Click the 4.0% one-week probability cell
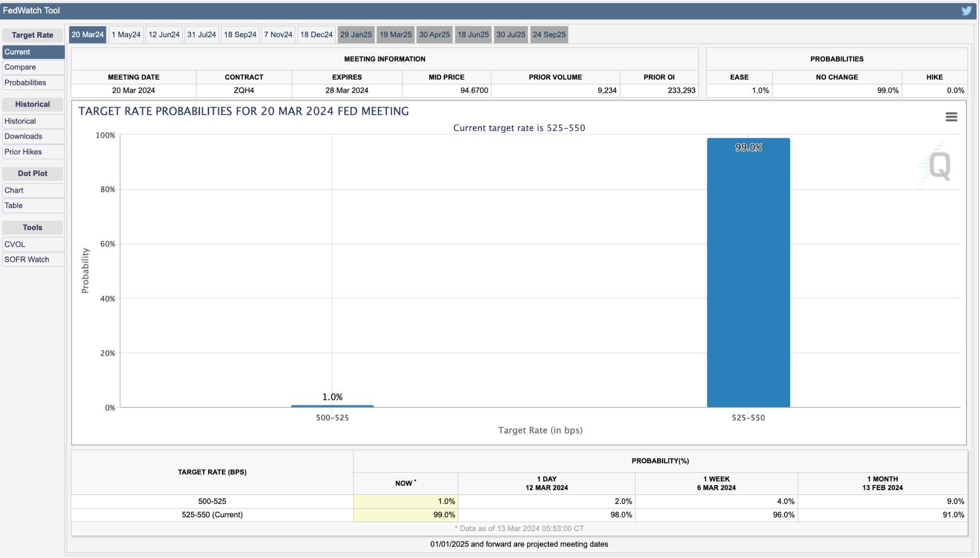Viewport: 980px width, 558px height. click(x=716, y=501)
